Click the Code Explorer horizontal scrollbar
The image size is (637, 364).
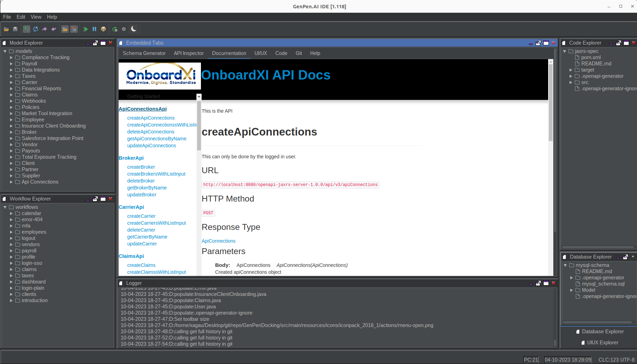[598, 247]
